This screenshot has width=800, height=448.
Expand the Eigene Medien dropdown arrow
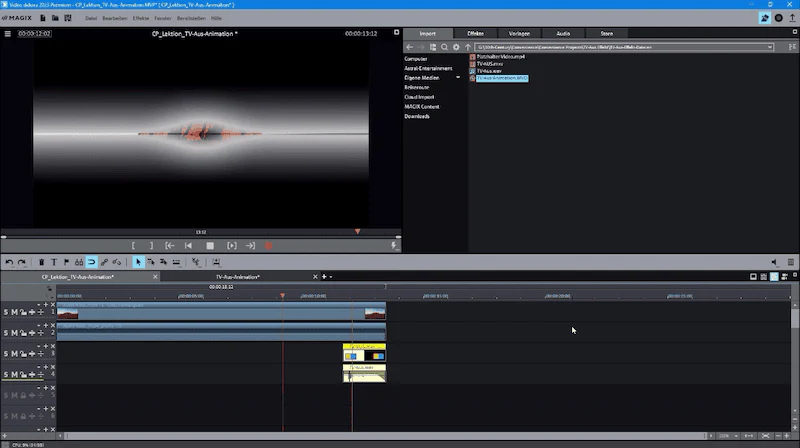[458, 78]
